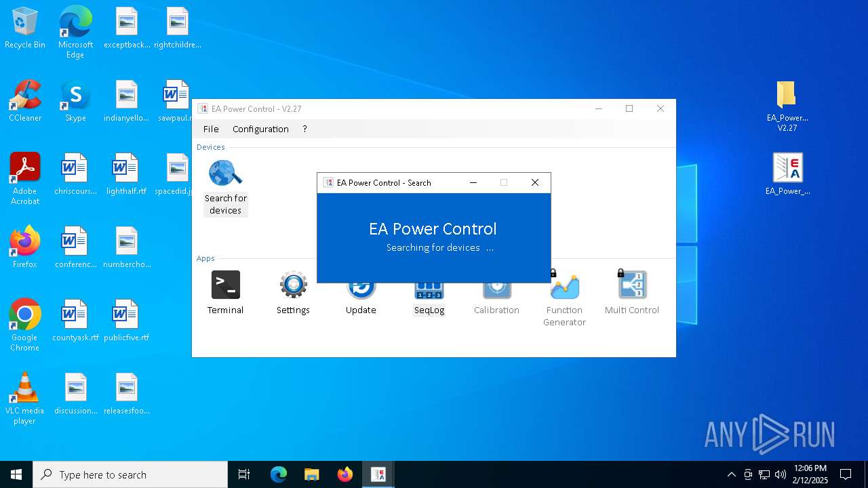Screen dimensions: 868x488
Task: Select the lighthalf.rtf document
Action: (127, 174)
